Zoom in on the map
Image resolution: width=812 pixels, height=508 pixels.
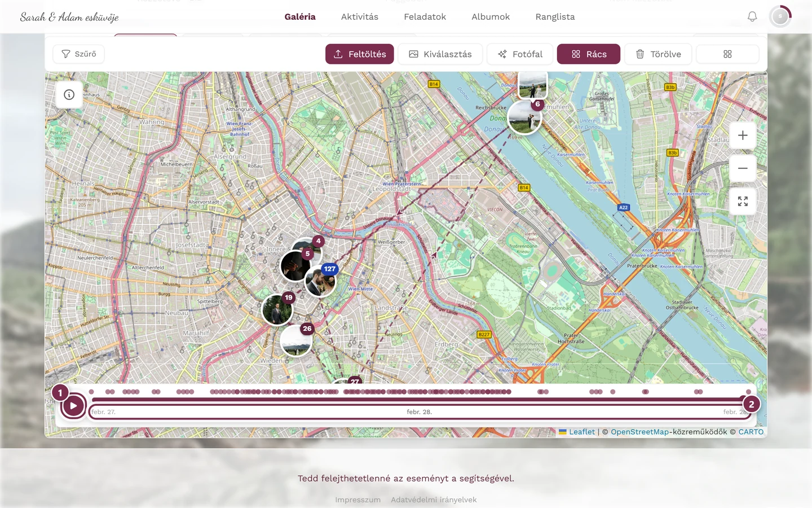pos(743,135)
